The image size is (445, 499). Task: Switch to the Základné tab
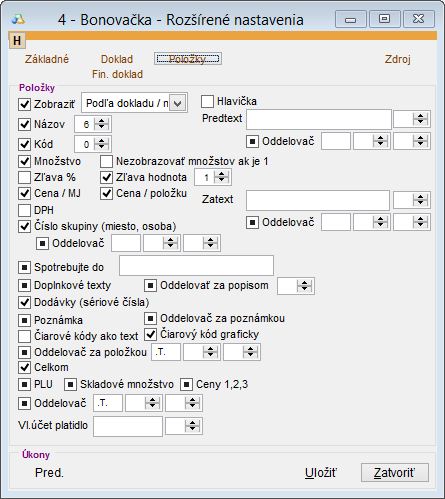[x=47, y=59]
